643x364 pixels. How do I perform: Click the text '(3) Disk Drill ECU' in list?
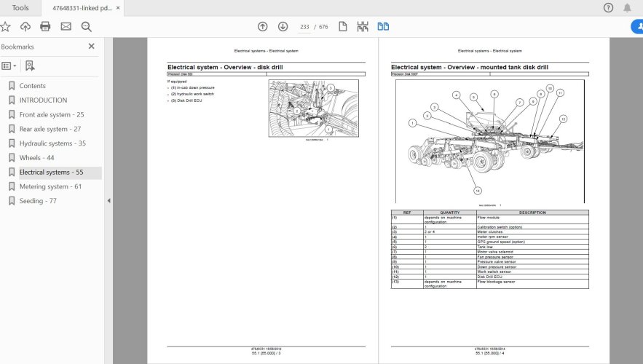186,100
